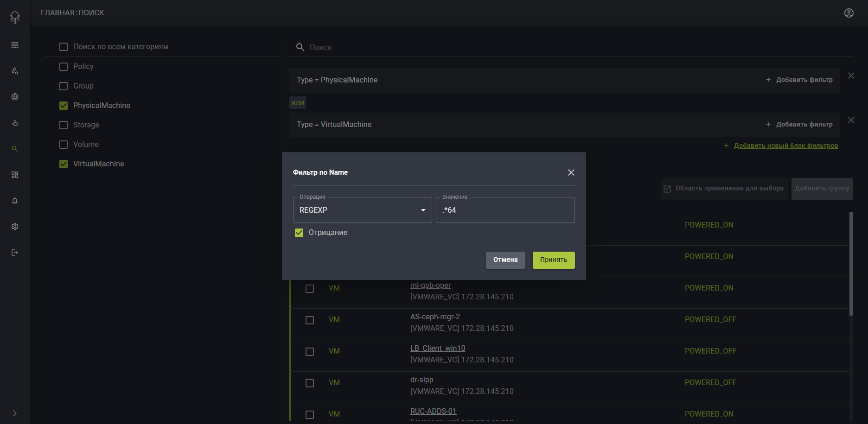Remove the Type = PhysicalMachine filter block
The image size is (868, 424).
(851, 76)
